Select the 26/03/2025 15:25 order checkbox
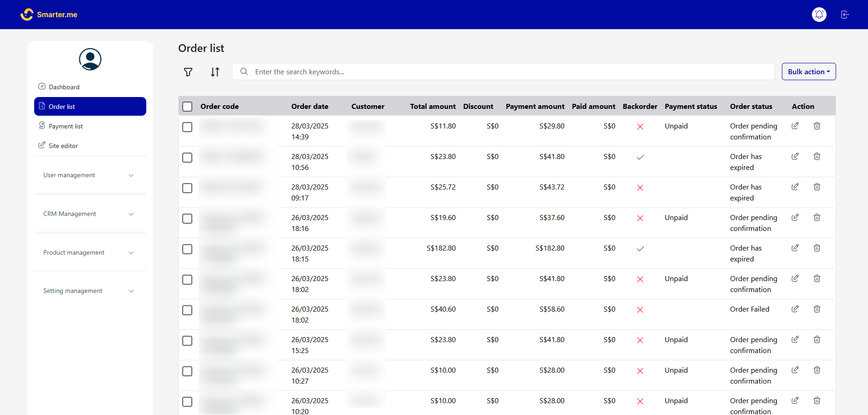The height and width of the screenshot is (415, 868). coord(187,341)
